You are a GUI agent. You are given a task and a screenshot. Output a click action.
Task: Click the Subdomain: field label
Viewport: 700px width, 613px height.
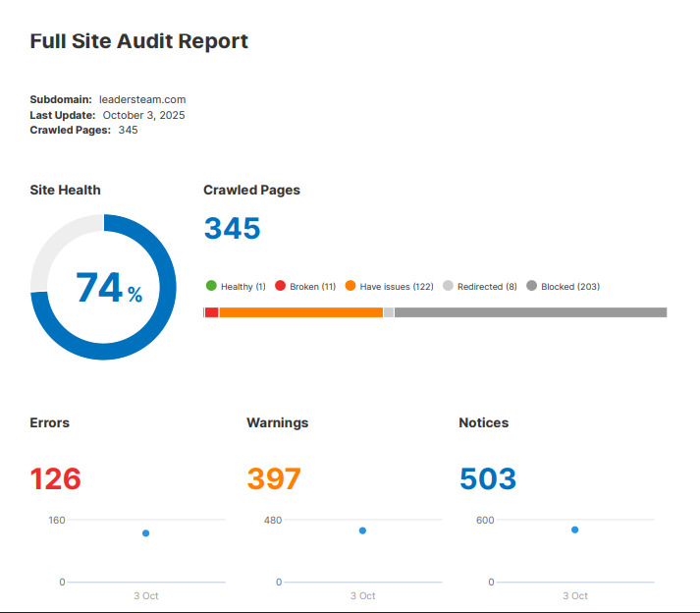[x=61, y=99]
